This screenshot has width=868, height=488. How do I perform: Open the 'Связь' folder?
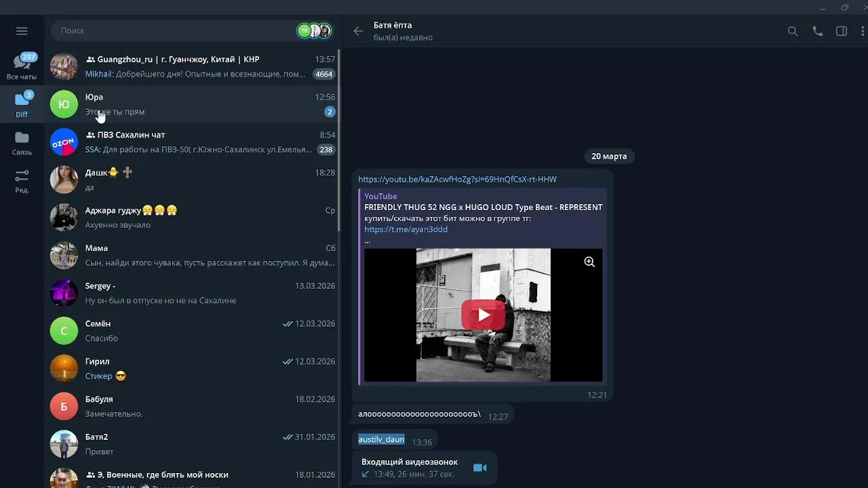(22, 143)
